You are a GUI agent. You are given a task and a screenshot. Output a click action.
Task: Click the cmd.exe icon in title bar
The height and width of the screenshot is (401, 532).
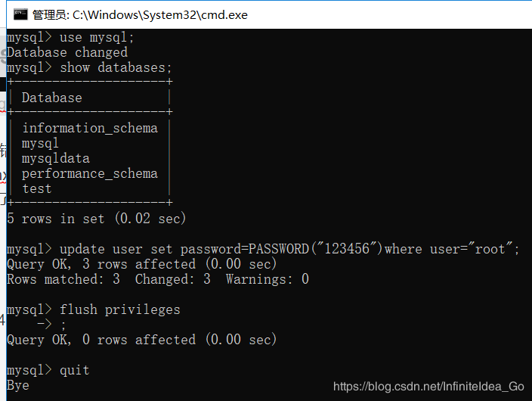pos(20,14)
